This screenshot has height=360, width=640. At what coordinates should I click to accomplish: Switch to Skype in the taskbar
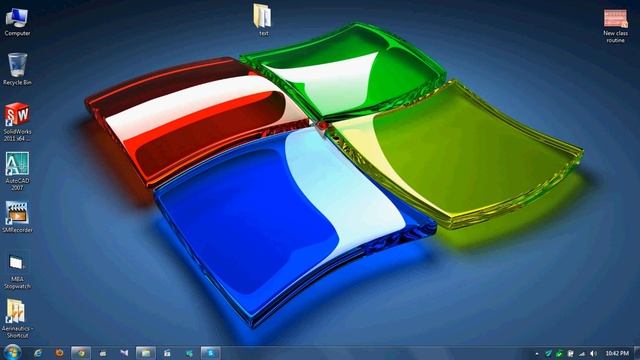pos(211,353)
